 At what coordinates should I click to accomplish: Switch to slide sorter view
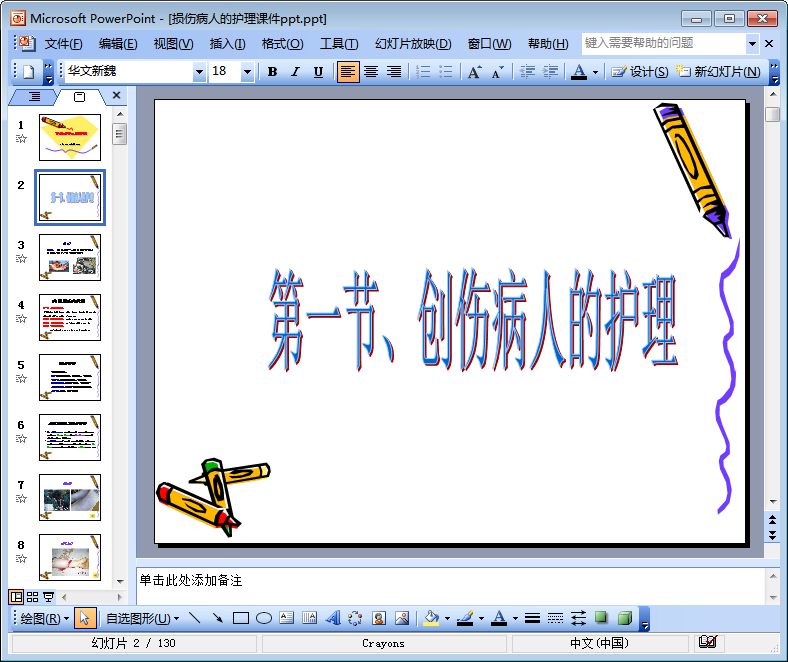click(x=33, y=597)
